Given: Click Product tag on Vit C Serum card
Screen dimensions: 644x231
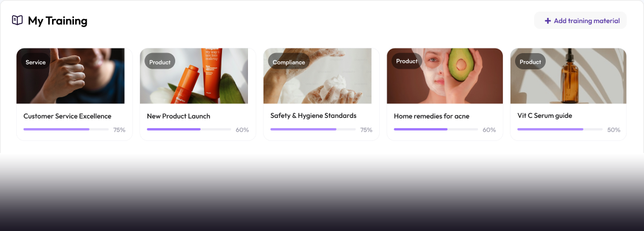Looking at the screenshot, I should 530,62.
